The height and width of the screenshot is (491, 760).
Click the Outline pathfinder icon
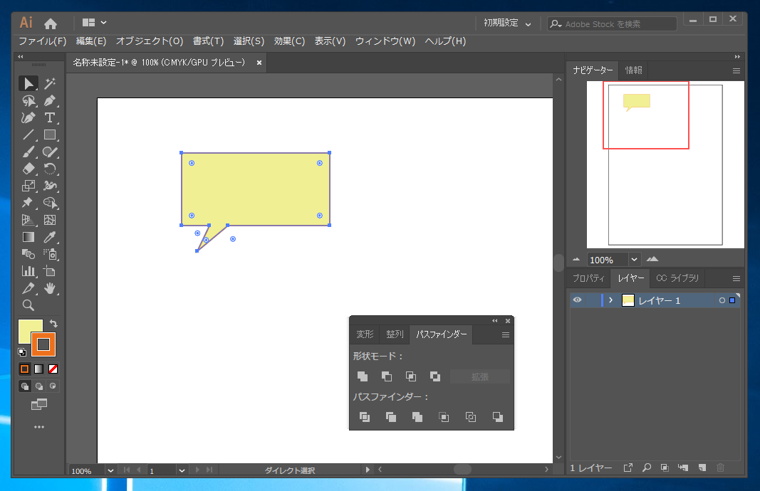(x=470, y=417)
